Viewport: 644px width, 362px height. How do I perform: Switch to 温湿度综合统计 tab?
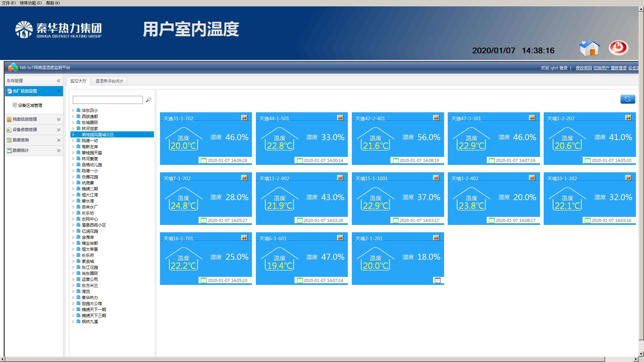[109, 81]
